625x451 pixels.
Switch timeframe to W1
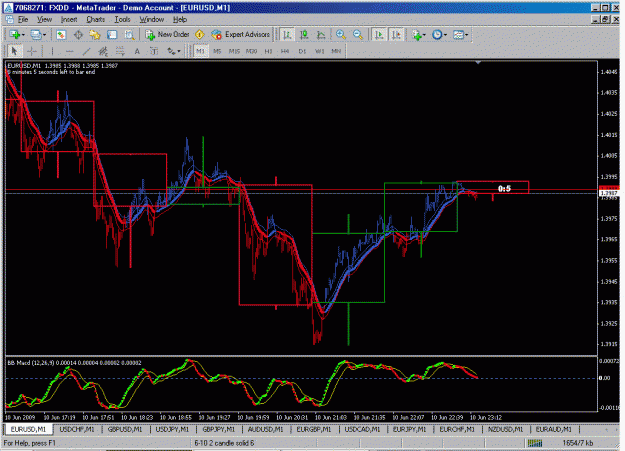320,51
